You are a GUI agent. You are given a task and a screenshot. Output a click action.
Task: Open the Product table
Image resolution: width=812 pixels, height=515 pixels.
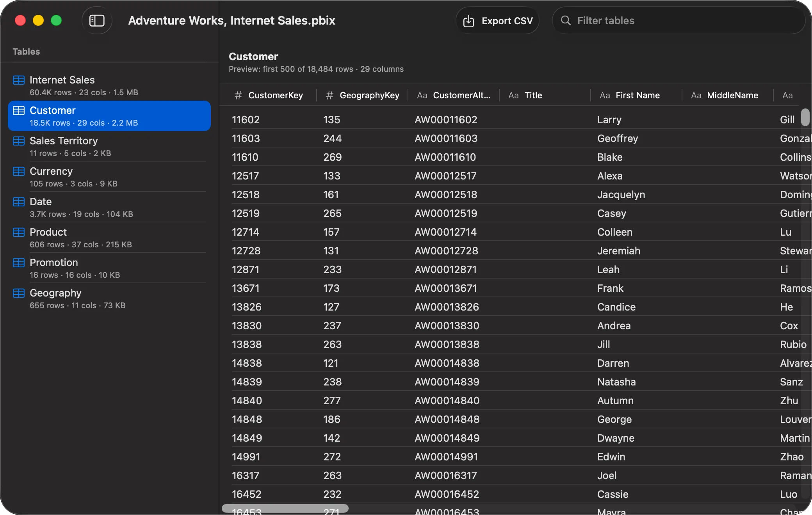(109, 238)
